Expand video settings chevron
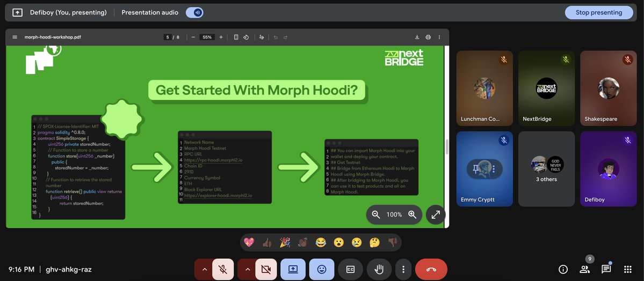Screen dimensions: 644x281 247,270
